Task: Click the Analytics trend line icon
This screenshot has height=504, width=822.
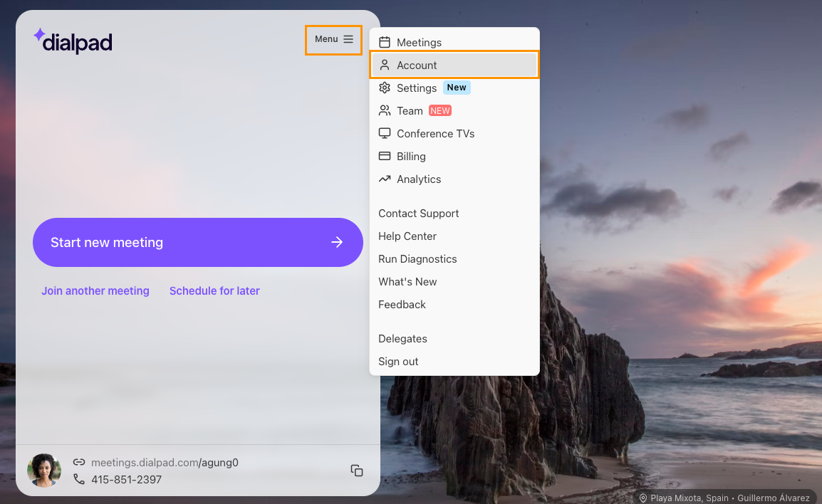Action: tap(384, 179)
